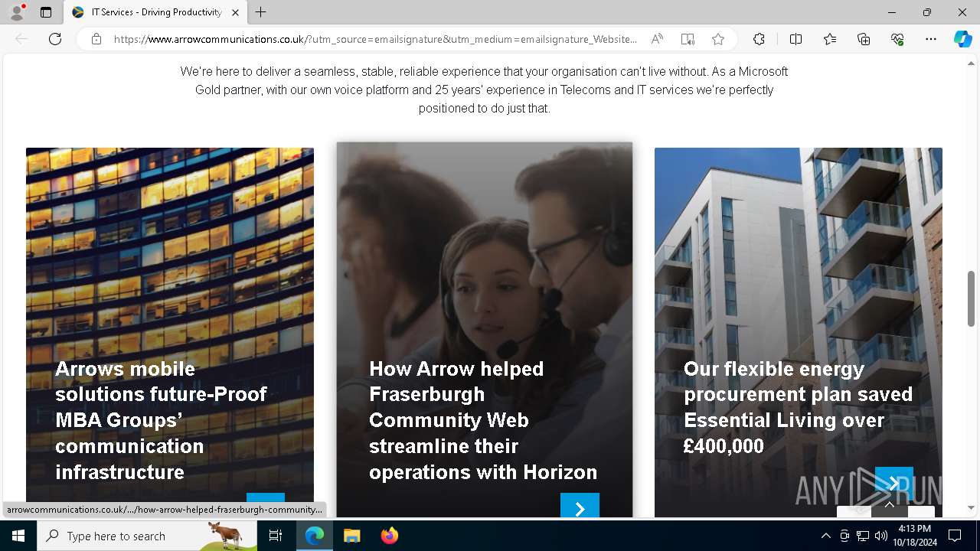This screenshot has width=980, height=551.
Task: Click the arrowcommunications.co.uk address bar
Action: [x=375, y=39]
